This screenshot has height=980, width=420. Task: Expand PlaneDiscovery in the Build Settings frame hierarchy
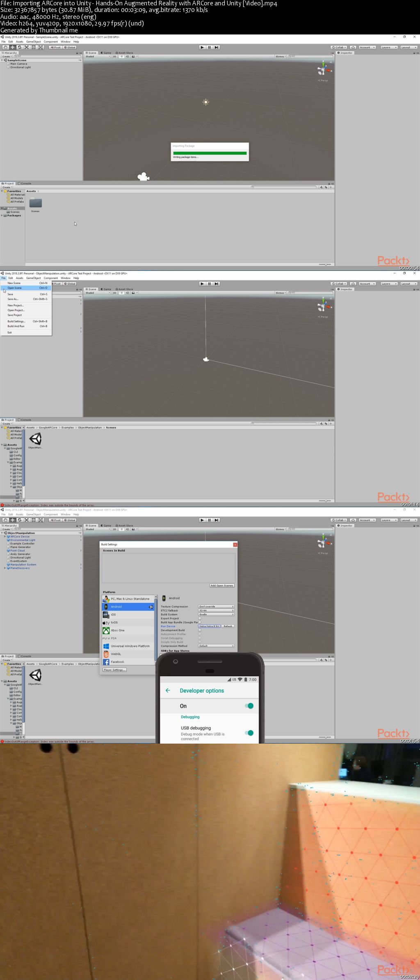click(5, 568)
